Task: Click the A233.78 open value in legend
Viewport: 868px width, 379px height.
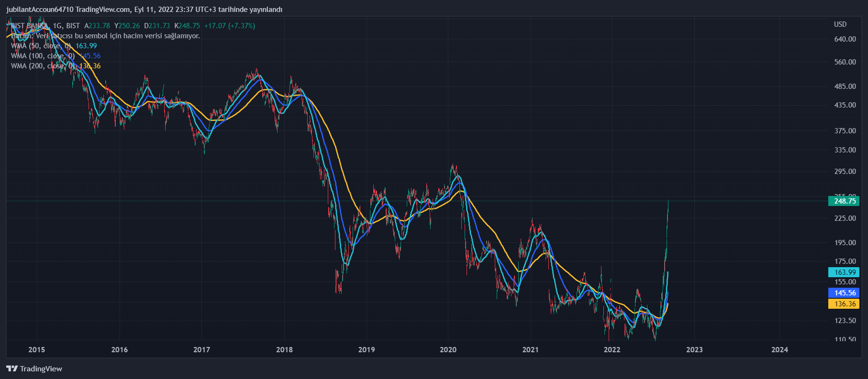Action: pyautogui.click(x=97, y=26)
